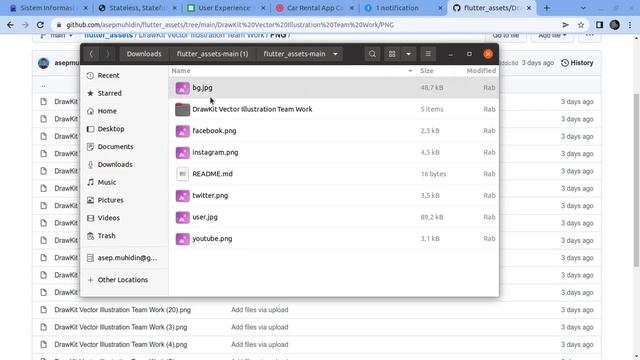Screen dimensions: 640x360
Task: Switch to Car Rental App browser tab
Action: pos(314,8)
